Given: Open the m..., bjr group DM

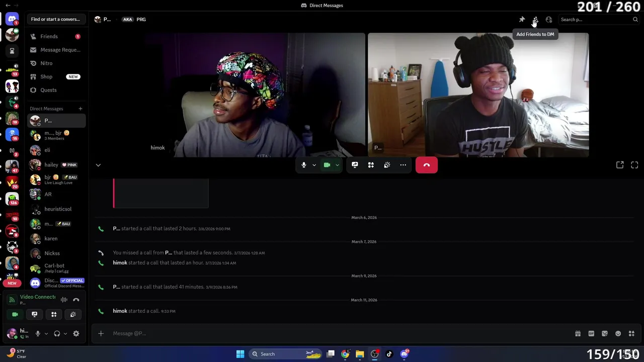Looking at the screenshot, I should click(56, 135).
